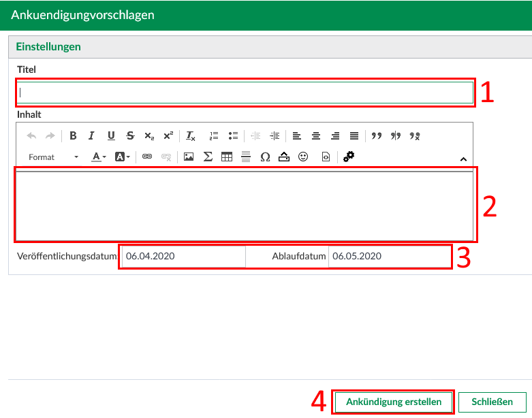Apply strikethrough to text
The width and height of the screenshot is (532, 418).
click(130, 135)
